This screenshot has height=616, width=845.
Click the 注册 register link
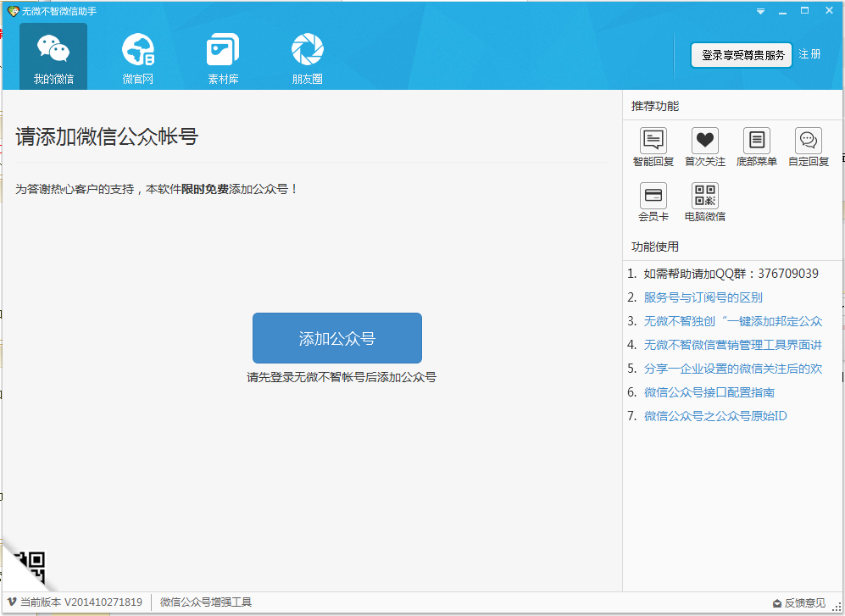pos(809,54)
